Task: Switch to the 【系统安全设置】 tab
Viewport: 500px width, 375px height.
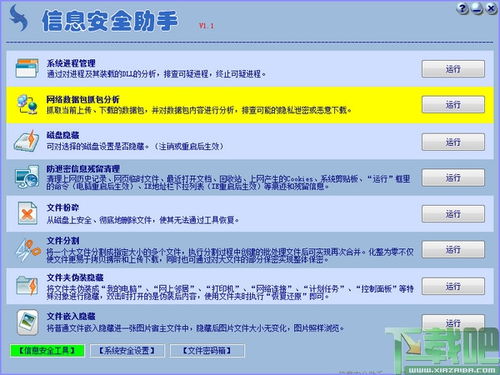Action: (x=127, y=350)
